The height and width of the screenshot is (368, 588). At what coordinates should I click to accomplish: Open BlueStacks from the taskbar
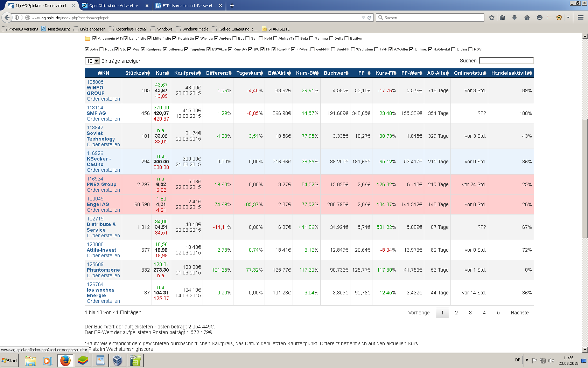[x=83, y=361]
